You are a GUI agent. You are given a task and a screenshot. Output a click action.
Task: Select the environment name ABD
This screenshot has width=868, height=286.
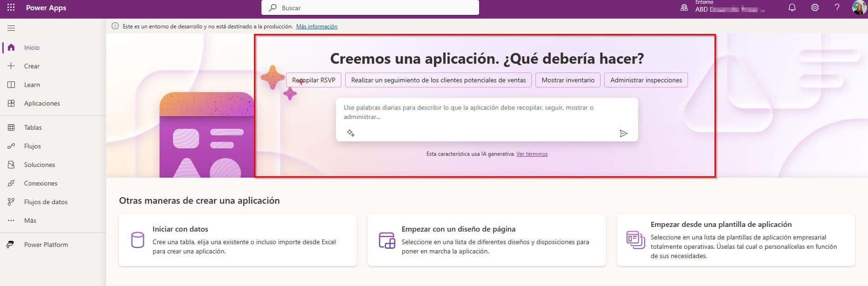pos(729,9)
